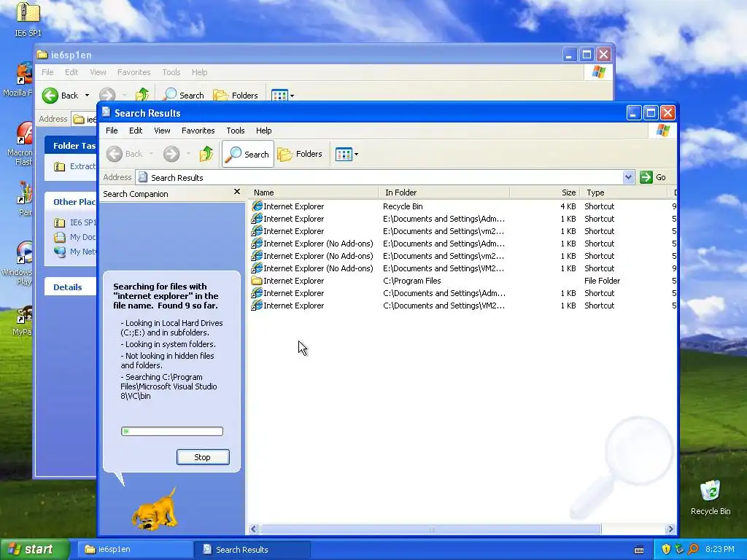Toggle the Search toolbar button in Search Results

pyautogui.click(x=248, y=154)
